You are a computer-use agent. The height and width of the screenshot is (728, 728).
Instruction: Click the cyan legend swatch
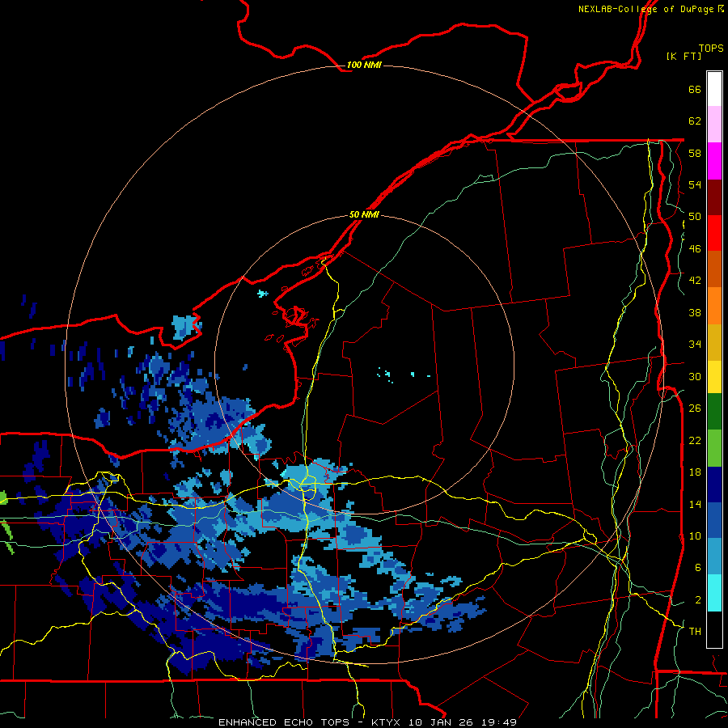(x=714, y=593)
